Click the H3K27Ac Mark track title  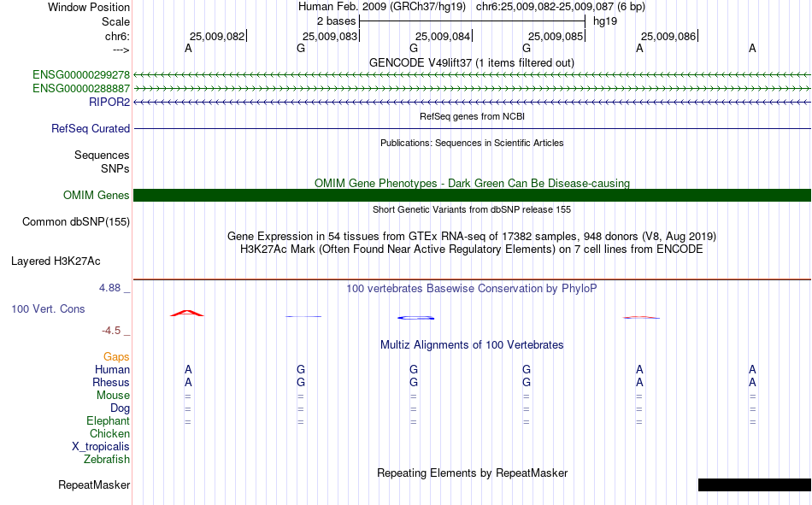click(472, 250)
